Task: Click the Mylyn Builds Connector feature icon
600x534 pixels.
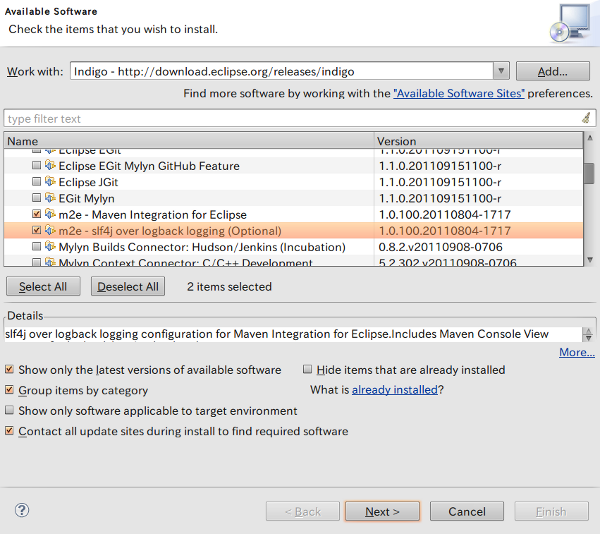Action: [x=50, y=246]
